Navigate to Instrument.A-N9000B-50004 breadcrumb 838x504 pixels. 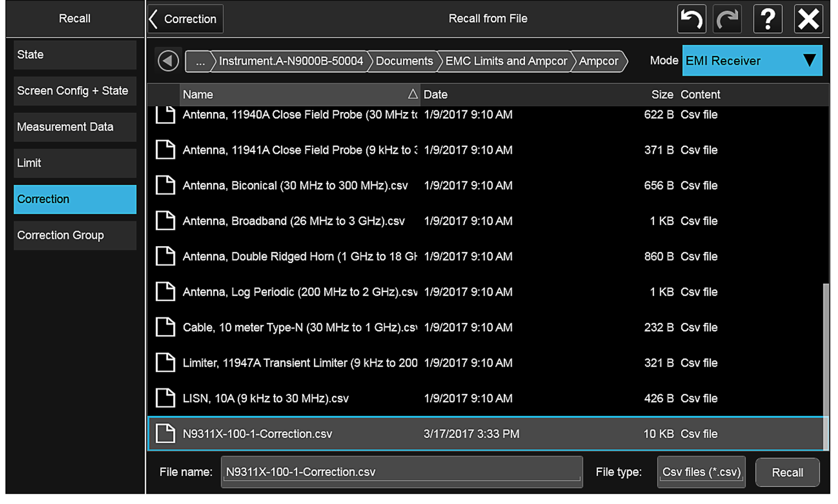coord(291,61)
